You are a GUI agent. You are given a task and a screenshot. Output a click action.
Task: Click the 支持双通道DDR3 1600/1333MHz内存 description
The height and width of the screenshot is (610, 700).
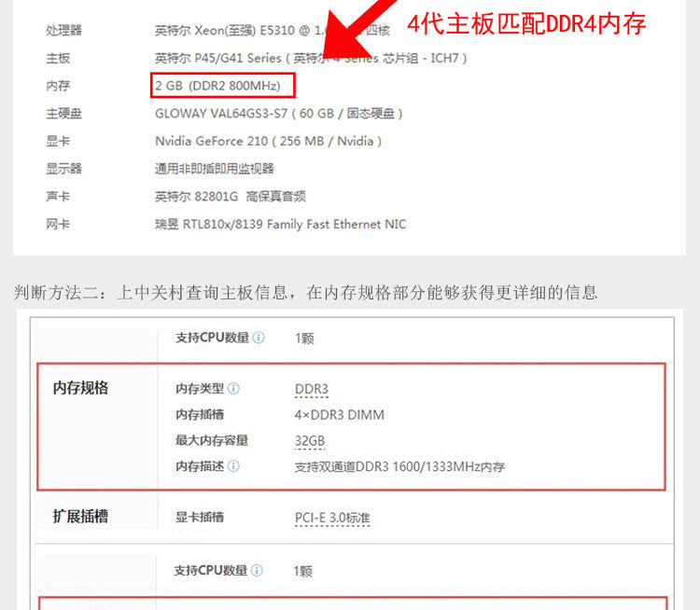click(x=399, y=466)
